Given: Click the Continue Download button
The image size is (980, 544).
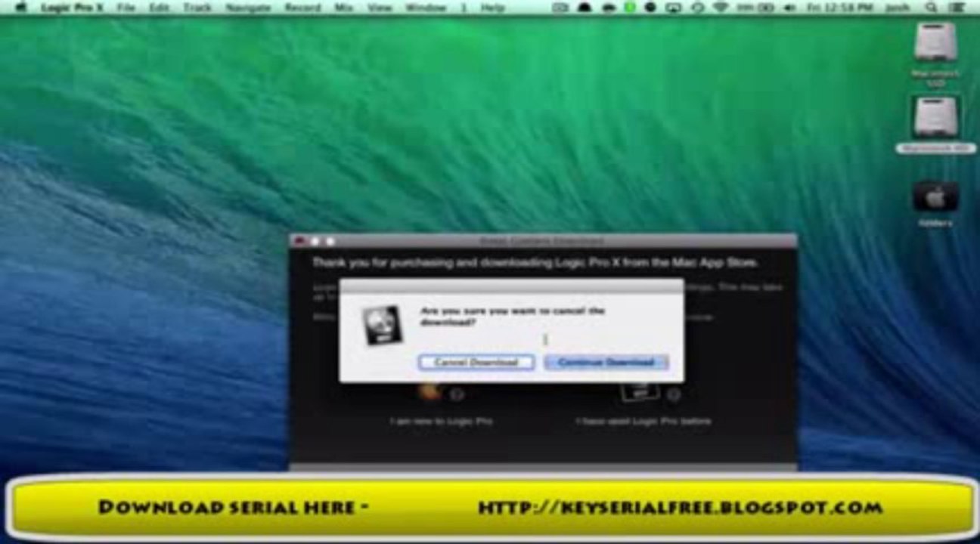Looking at the screenshot, I should coord(606,363).
